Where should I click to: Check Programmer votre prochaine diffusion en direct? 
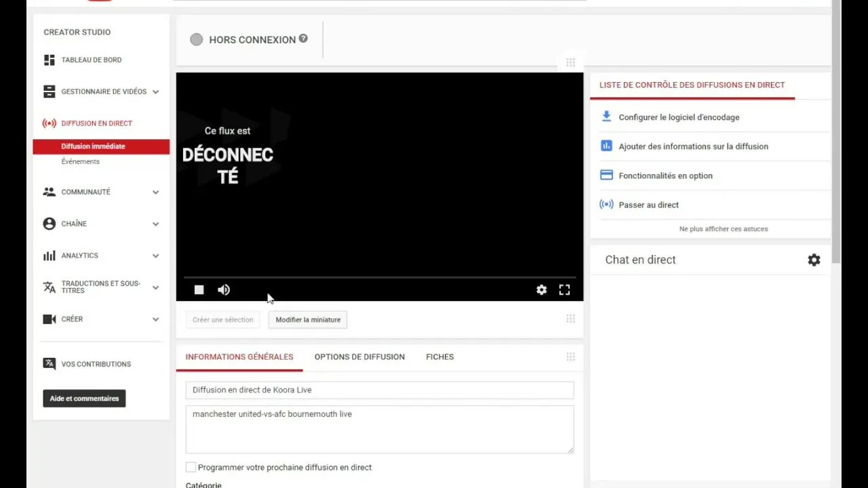191,467
